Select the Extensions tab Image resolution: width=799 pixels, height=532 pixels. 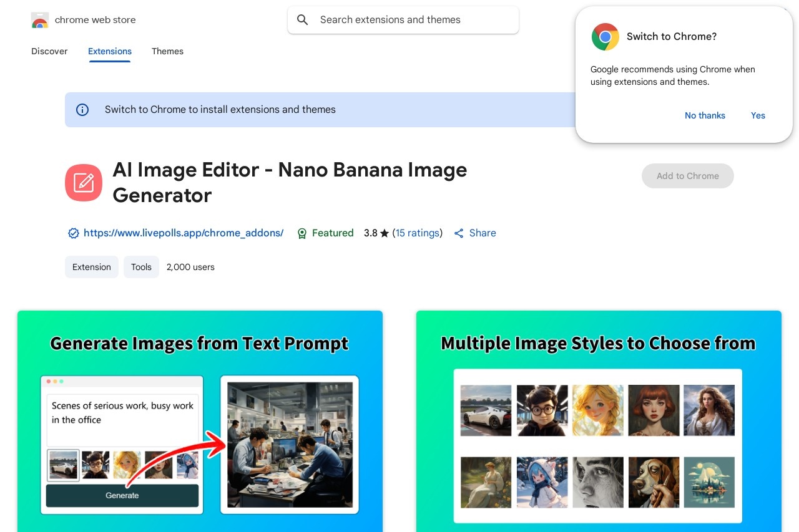point(110,51)
